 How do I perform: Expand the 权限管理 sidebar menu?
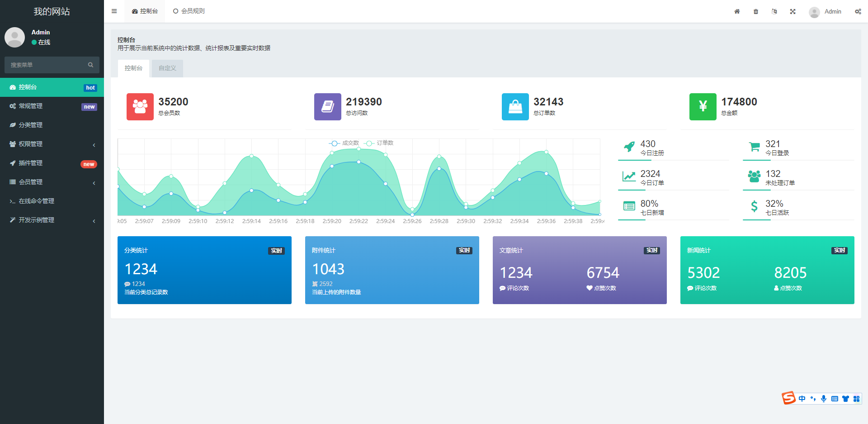(x=52, y=144)
